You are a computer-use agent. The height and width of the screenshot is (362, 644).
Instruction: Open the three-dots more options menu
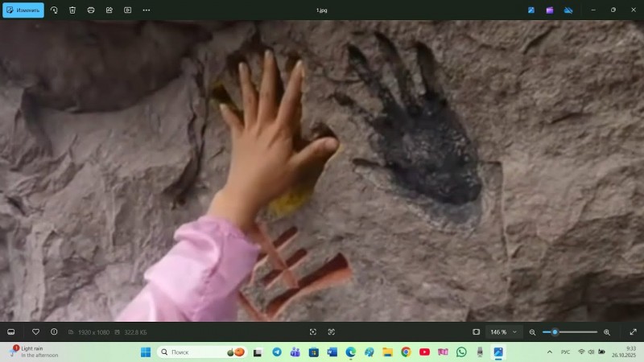pos(146,10)
